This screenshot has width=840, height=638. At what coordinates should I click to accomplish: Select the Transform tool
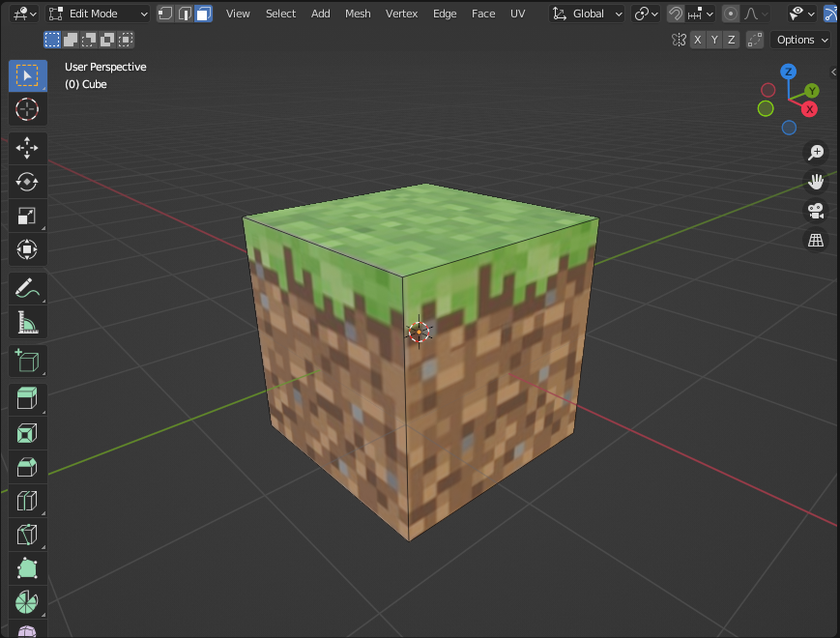pos(27,249)
